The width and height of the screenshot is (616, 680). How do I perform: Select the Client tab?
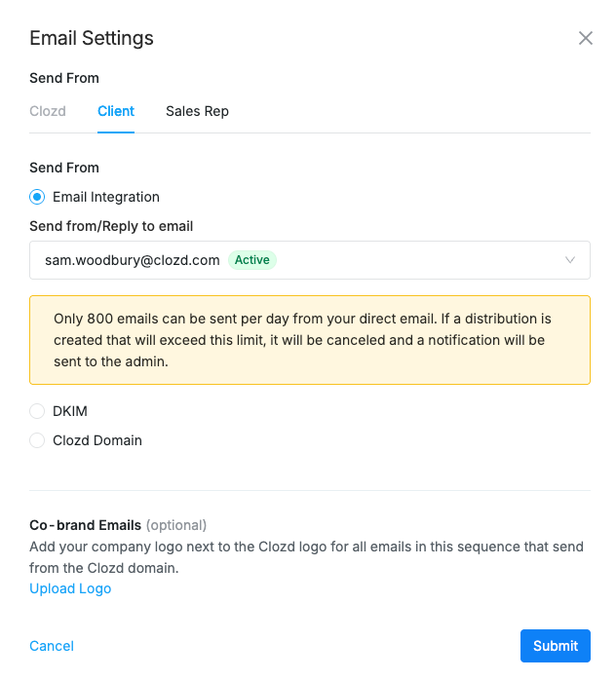coord(116,111)
